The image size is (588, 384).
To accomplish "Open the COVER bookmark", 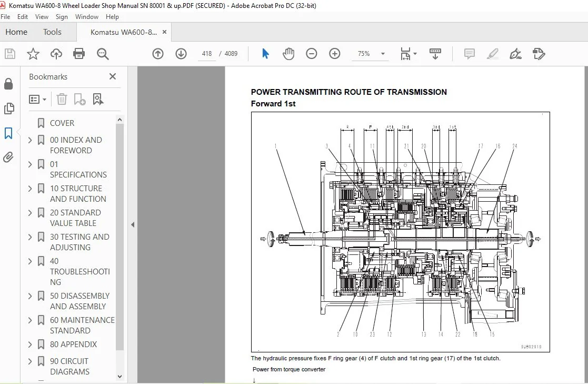I will coord(62,123).
